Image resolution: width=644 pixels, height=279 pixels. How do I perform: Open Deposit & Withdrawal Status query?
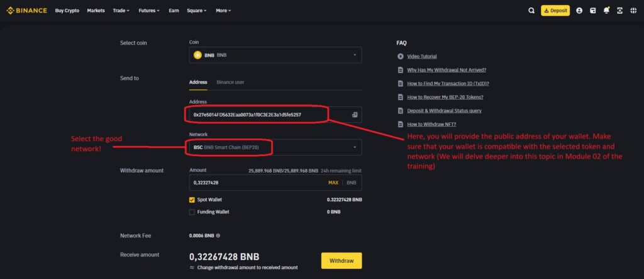(x=445, y=111)
